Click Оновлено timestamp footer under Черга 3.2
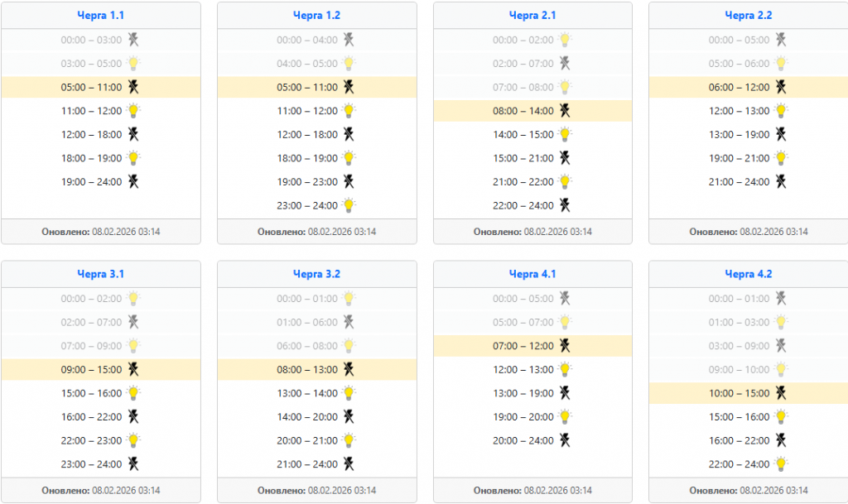This screenshot has height=504, width=848. 316,490
